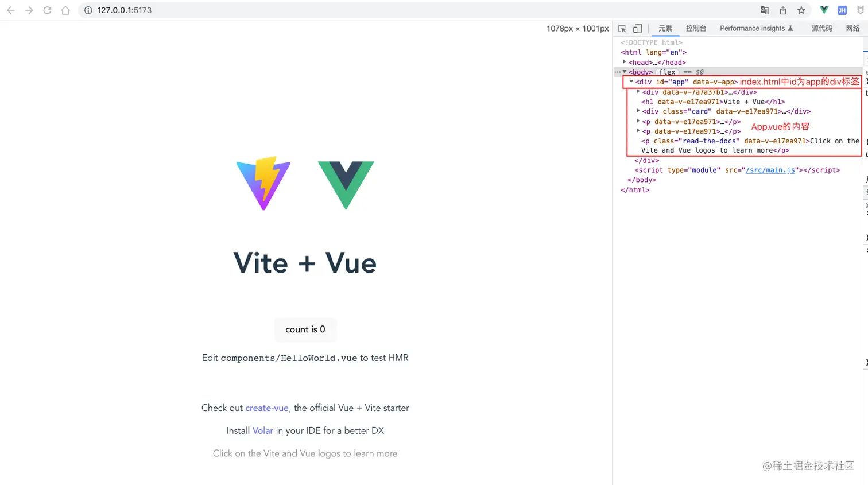Go back to the previous page
Screen dimensions: 868x485
click(11, 10)
